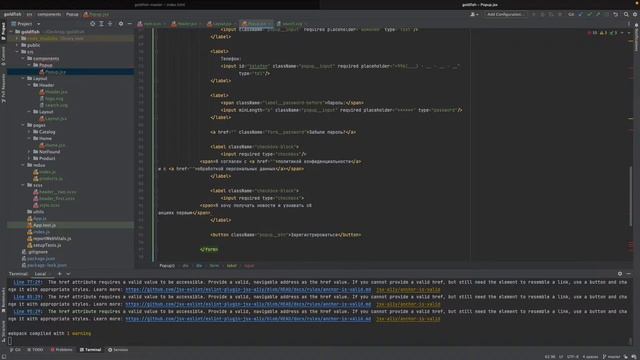This screenshot has height=360, width=640.
Task: Select package.json in the Project tree
Action: pos(41,258)
